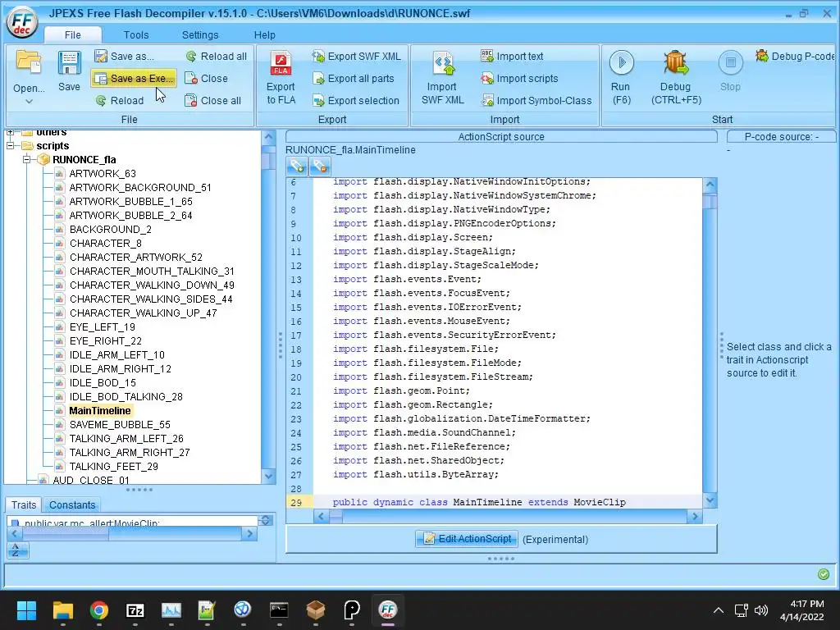Click Save as Exe... button
Screen dimensions: 840x630
click(134, 78)
